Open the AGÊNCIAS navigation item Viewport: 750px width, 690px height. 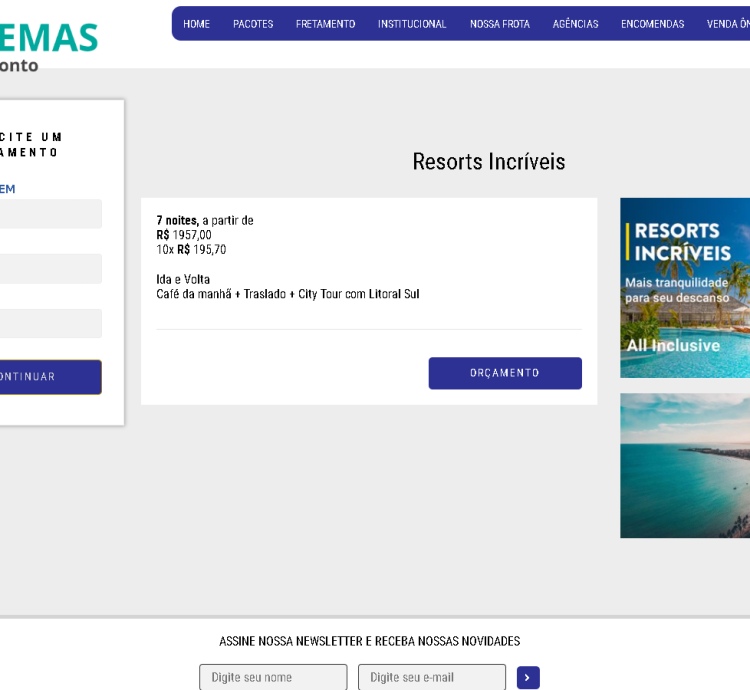(575, 24)
